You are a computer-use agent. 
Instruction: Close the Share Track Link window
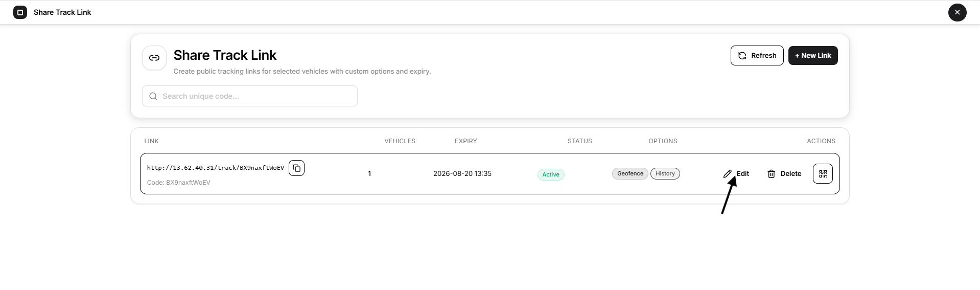tap(957, 12)
